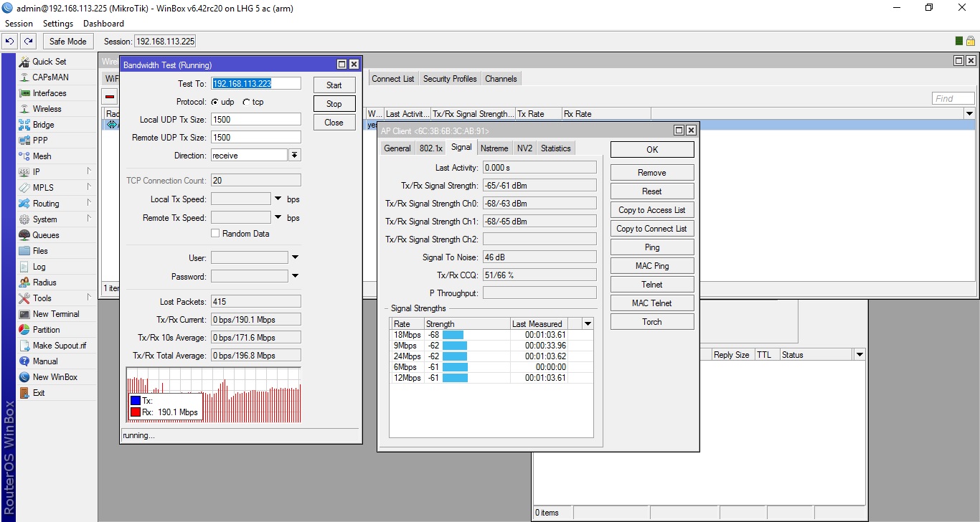
Task: Click the red remove (minus) icon in Wireless toolbar
Action: 110,96
